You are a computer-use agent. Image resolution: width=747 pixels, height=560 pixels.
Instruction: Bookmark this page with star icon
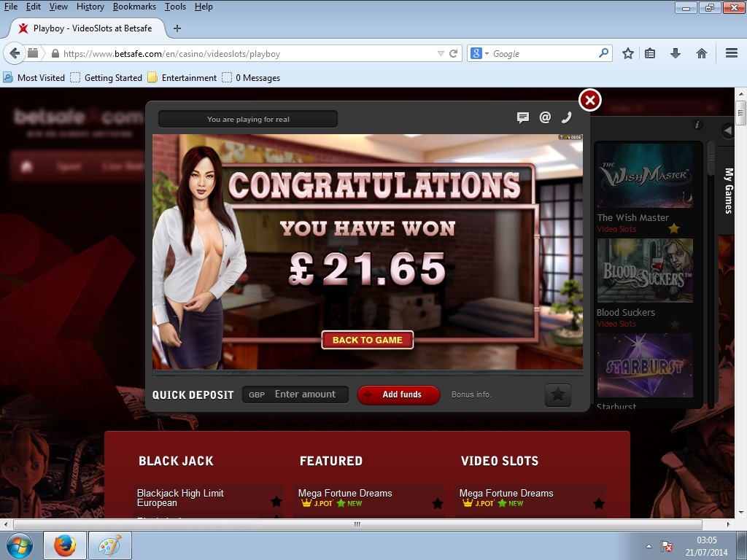pos(628,53)
